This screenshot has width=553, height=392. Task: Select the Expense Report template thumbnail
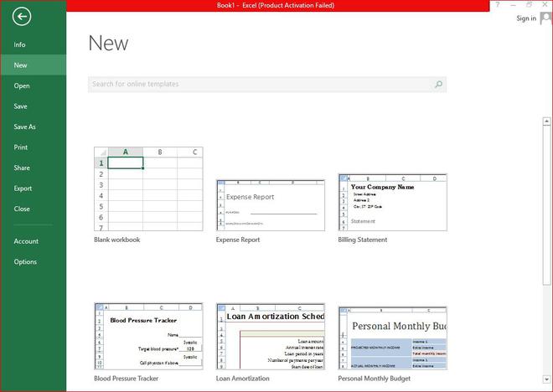(271, 205)
